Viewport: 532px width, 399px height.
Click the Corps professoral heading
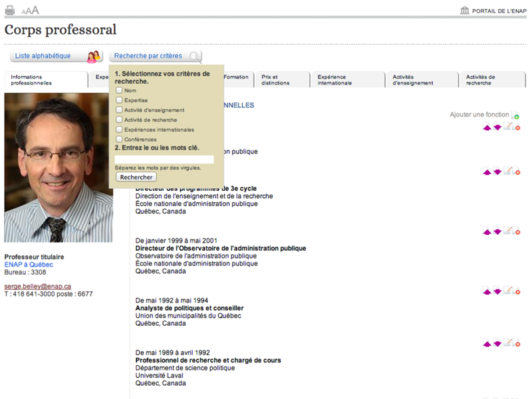[61, 30]
